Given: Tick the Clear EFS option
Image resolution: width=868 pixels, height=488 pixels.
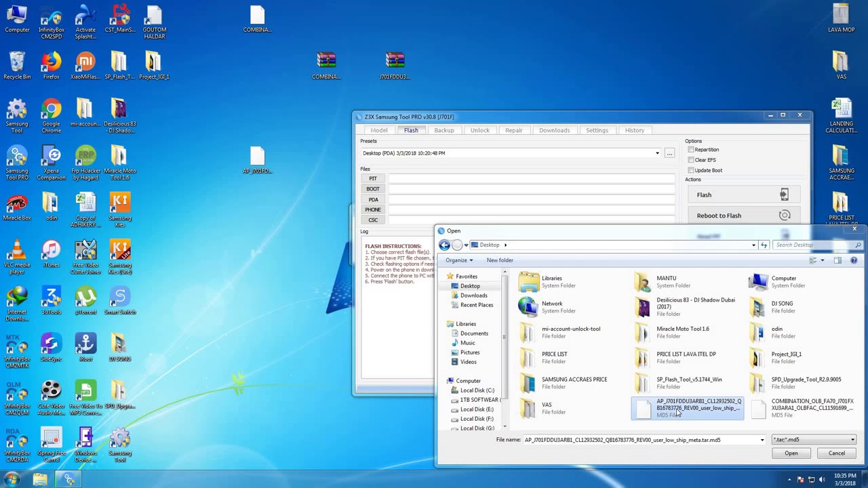Looking at the screenshot, I should [x=691, y=160].
